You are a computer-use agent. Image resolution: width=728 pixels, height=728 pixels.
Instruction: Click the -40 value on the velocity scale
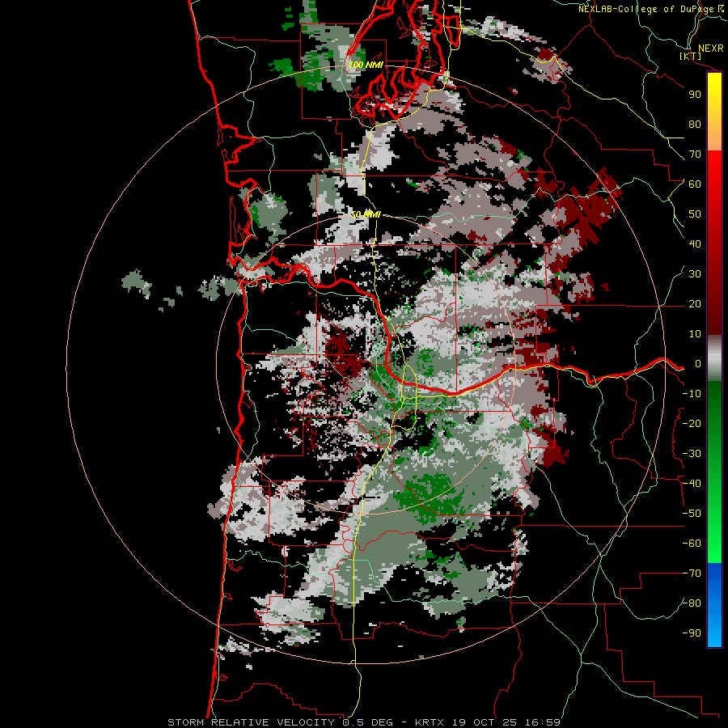[x=692, y=484]
